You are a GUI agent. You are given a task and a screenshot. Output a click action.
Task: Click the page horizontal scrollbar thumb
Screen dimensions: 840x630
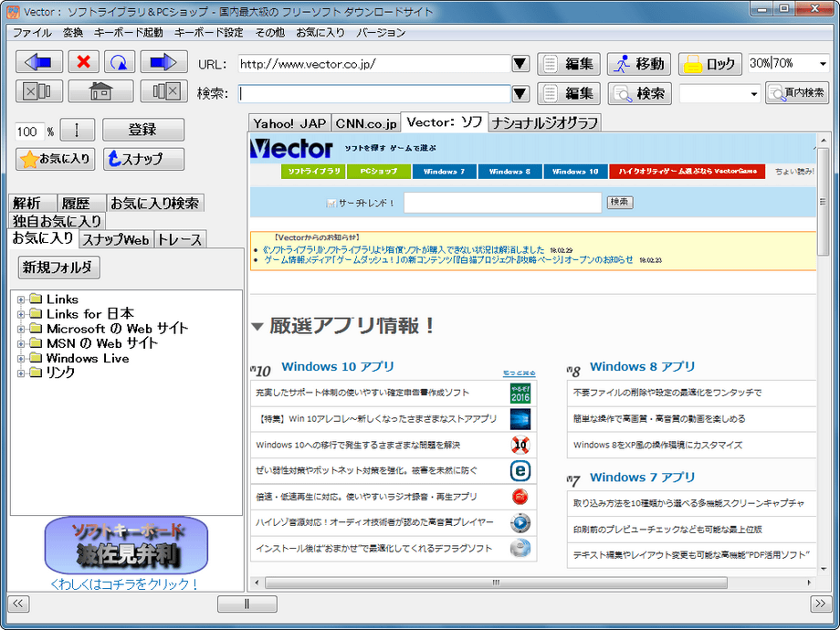pyautogui.click(x=496, y=583)
